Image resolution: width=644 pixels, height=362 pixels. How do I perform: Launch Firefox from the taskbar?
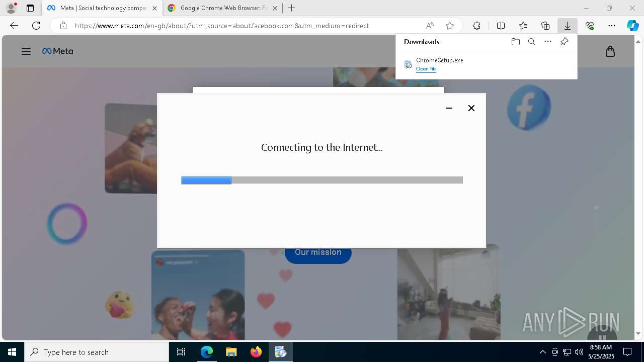pos(256,352)
